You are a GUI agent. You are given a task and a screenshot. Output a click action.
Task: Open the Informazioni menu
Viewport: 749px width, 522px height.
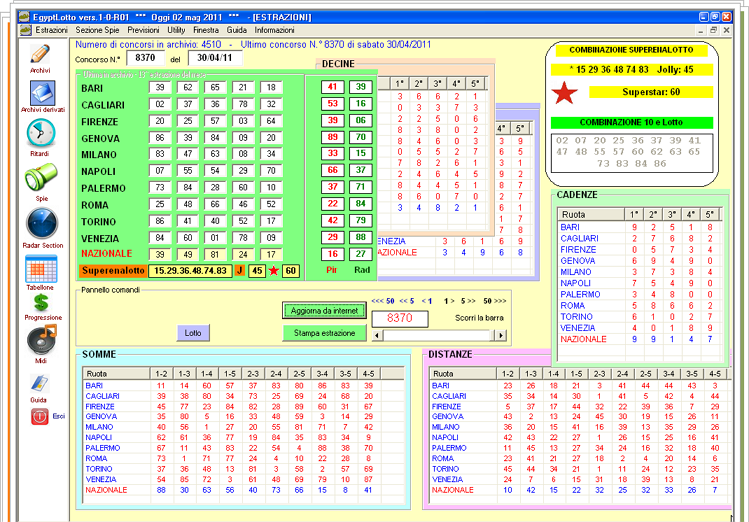pyautogui.click(x=274, y=30)
